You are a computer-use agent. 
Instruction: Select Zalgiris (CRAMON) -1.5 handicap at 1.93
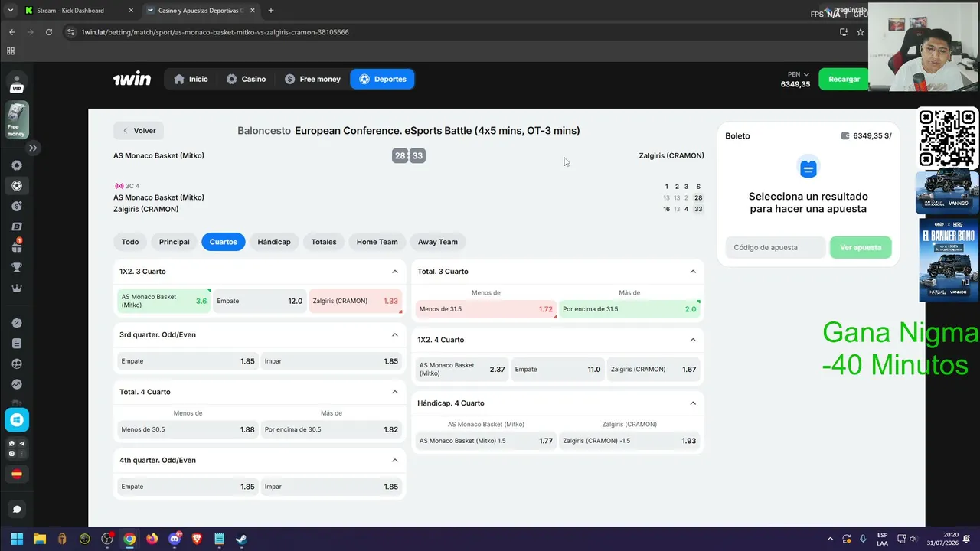click(629, 441)
